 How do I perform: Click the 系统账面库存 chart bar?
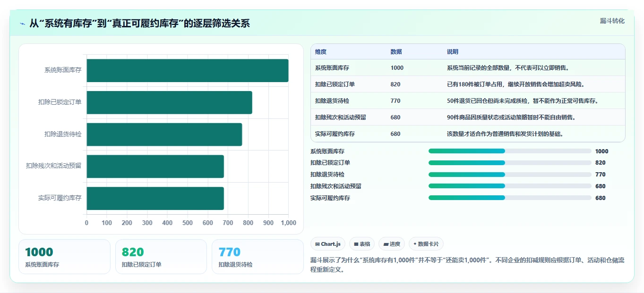187,70
